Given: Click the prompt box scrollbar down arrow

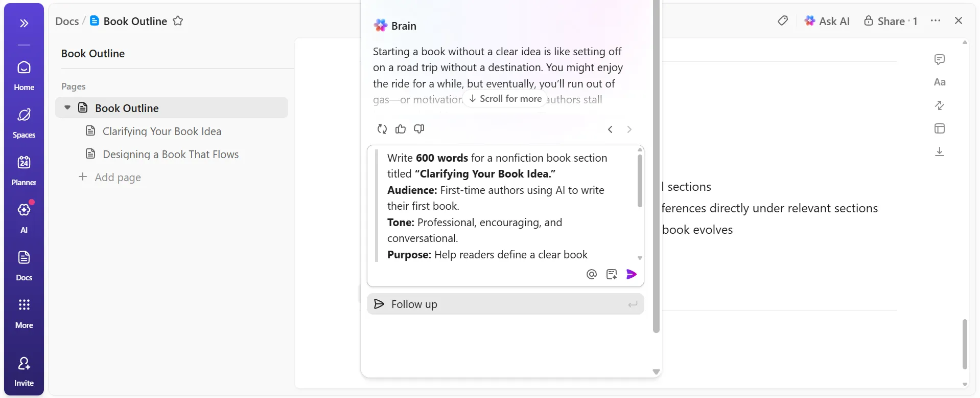Looking at the screenshot, I should (x=640, y=258).
